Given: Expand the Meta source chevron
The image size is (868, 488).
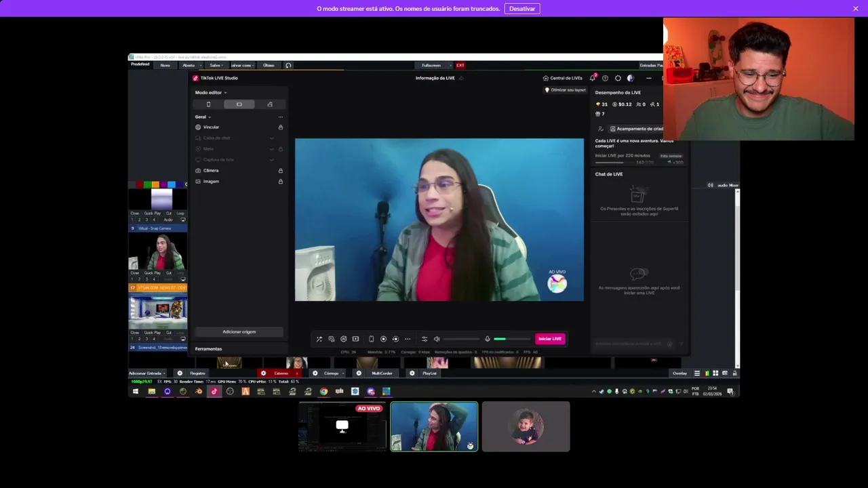Looking at the screenshot, I should click(272, 149).
